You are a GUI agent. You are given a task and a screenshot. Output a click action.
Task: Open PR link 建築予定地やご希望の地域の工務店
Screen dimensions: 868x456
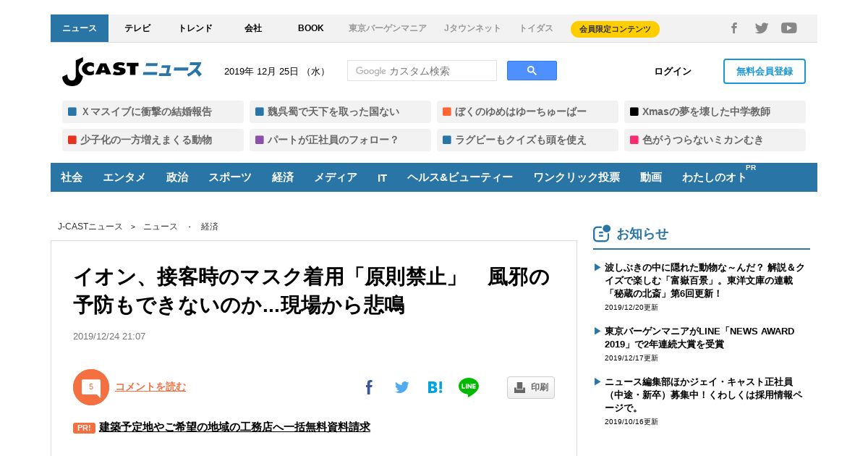coord(234,427)
